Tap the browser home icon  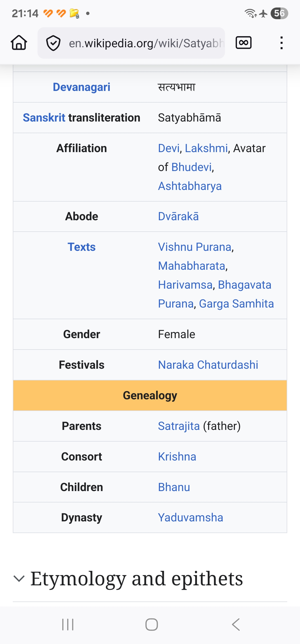pyautogui.click(x=19, y=43)
